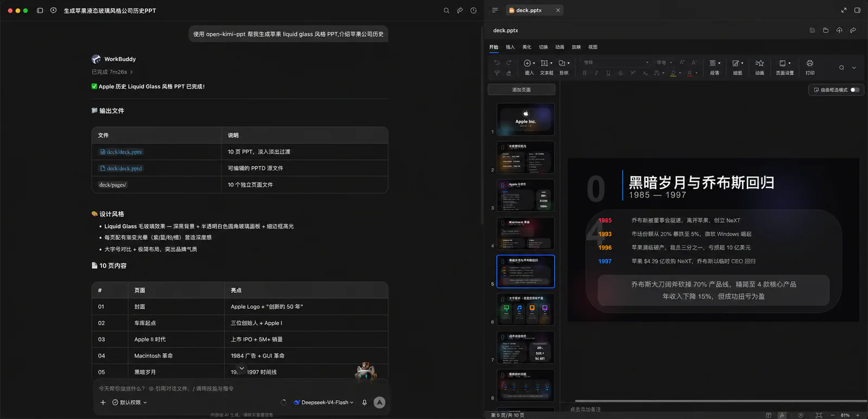Image resolution: width=868 pixels, height=419 pixels.
Task: Click the cloud upload icon
Action: click(839, 30)
